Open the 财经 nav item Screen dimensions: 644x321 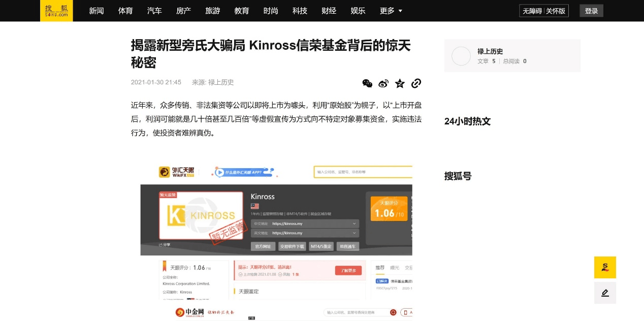(329, 11)
